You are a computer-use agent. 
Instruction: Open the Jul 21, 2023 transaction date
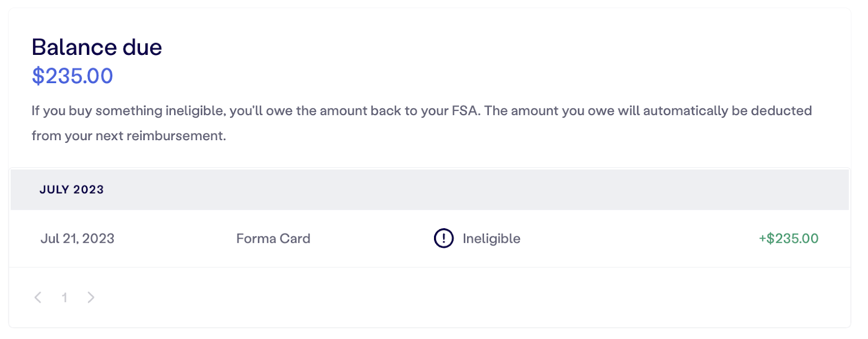(x=77, y=238)
